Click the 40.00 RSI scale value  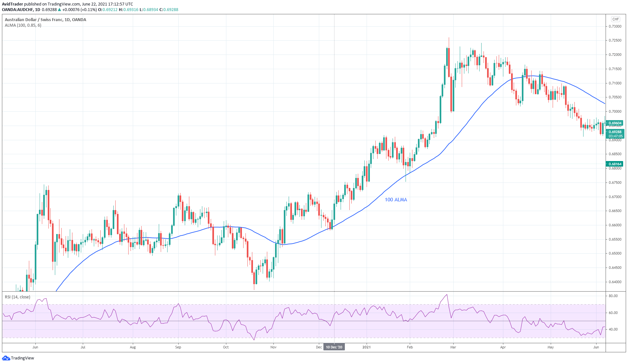[x=613, y=329]
